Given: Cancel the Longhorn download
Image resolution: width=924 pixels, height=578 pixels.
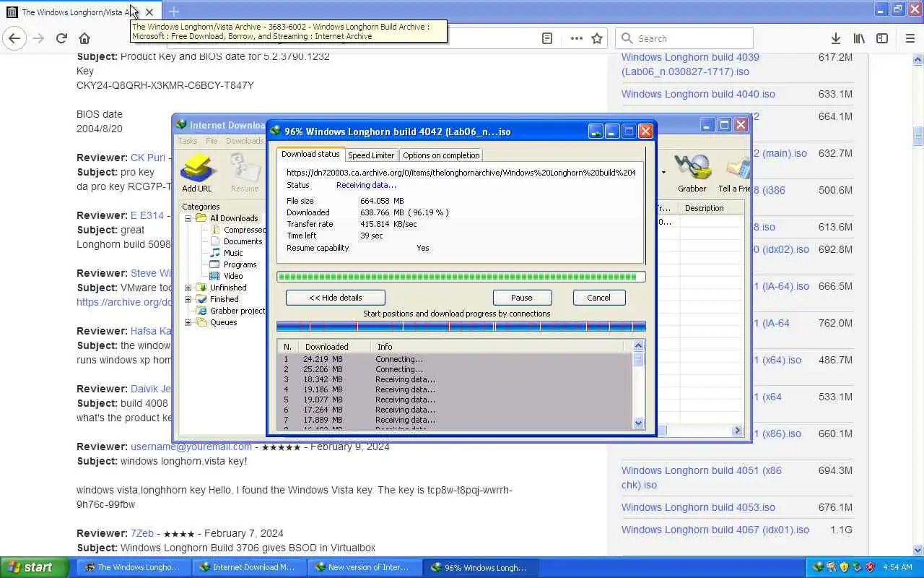Looking at the screenshot, I should (x=598, y=298).
